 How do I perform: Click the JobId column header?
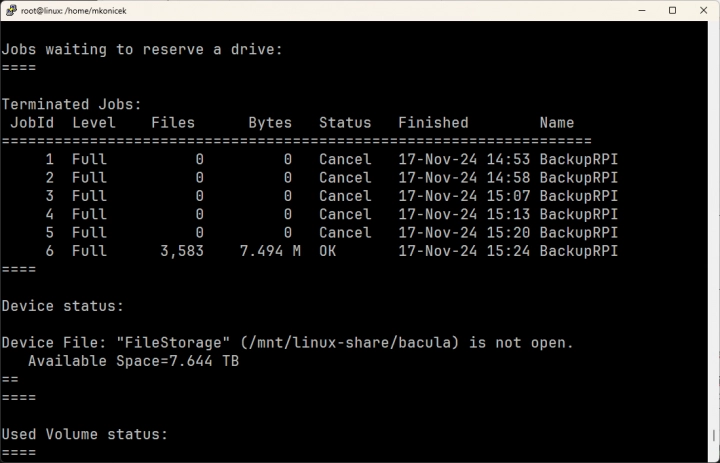point(32,123)
